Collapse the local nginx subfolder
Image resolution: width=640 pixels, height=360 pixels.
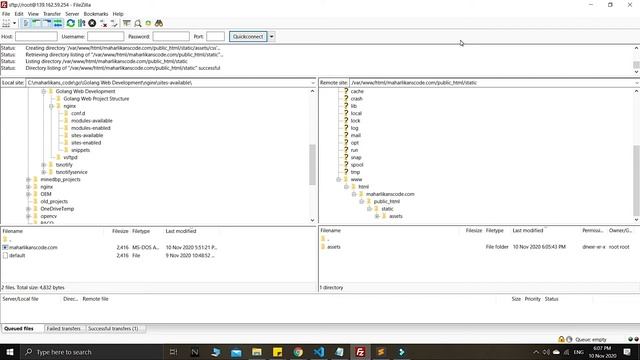click(51, 106)
